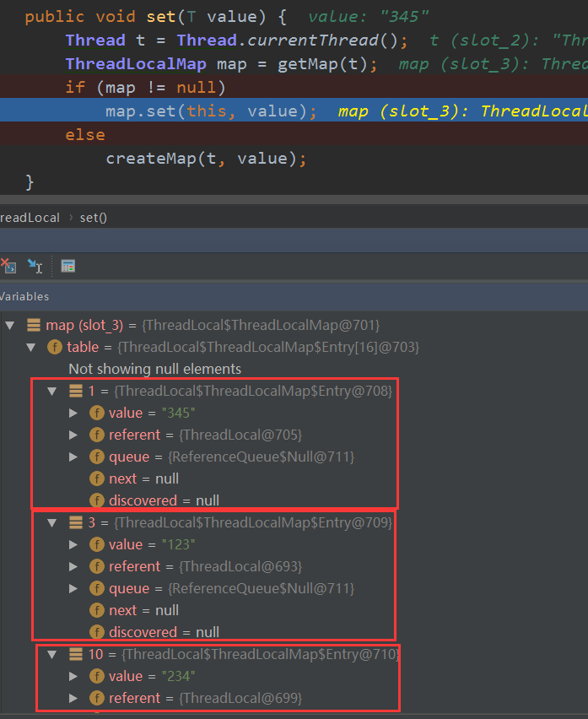
Task: Open the Evaluate Expression calculator icon
Action: click(x=68, y=266)
